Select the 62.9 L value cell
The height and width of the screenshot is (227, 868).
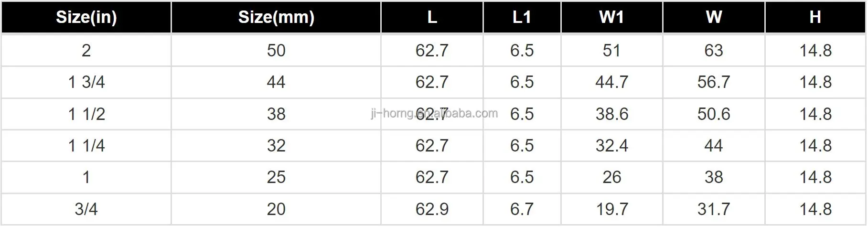432,209
